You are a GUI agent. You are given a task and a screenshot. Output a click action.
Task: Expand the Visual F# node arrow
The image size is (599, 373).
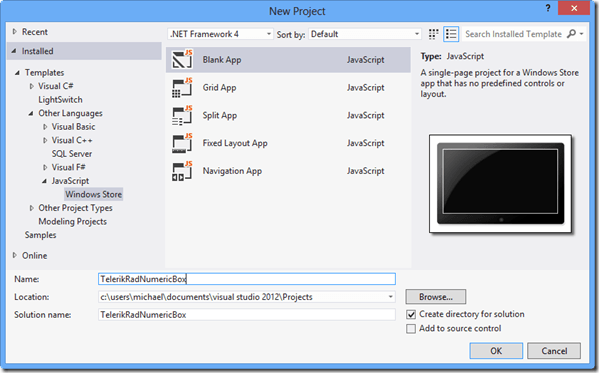tap(45, 167)
